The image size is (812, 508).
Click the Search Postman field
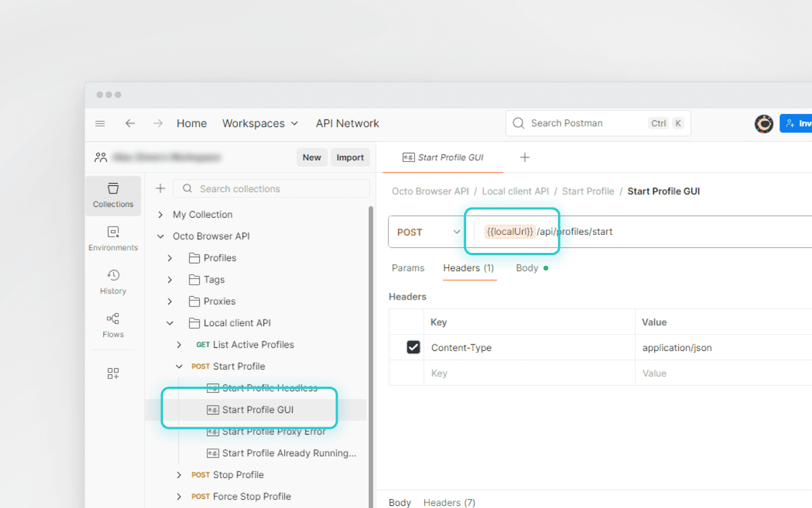pos(598,123)
